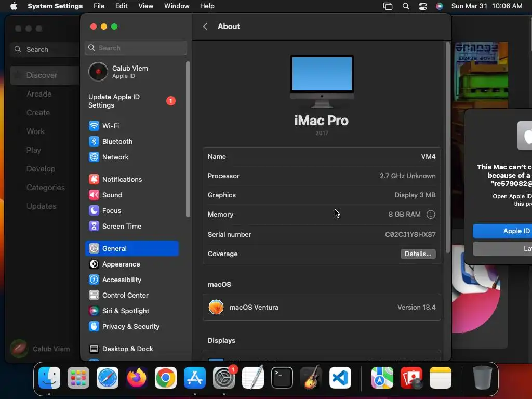Click the Memory info icon
This screenshot has width=532, height=399.
point(431,215)
